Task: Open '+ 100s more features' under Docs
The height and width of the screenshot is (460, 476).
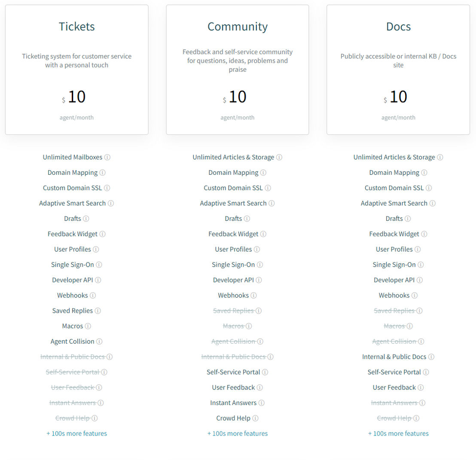Action: [x=398, y=433]
